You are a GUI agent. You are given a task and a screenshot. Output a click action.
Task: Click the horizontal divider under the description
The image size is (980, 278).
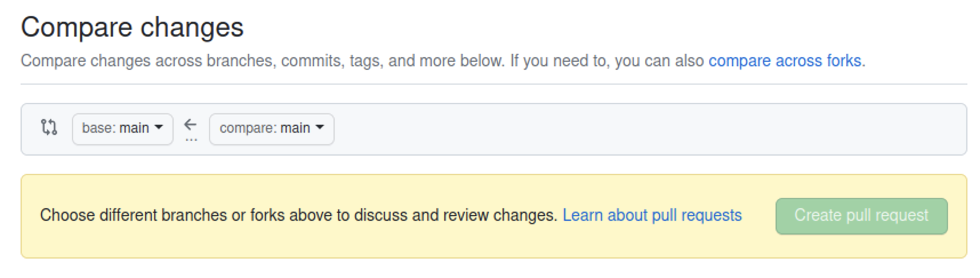pos(493,84)
